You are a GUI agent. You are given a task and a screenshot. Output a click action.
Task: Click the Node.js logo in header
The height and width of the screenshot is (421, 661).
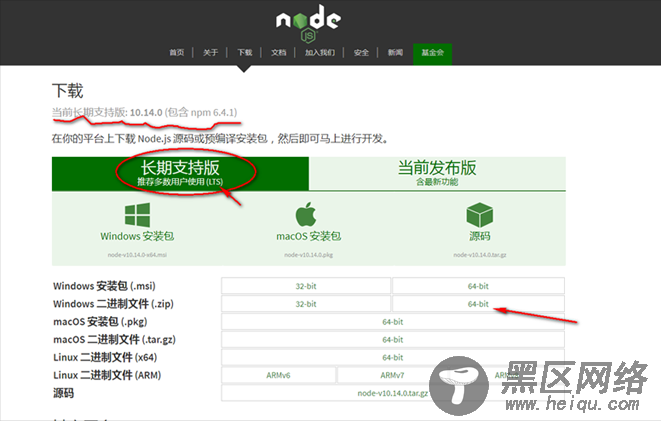tap(308, 23)
